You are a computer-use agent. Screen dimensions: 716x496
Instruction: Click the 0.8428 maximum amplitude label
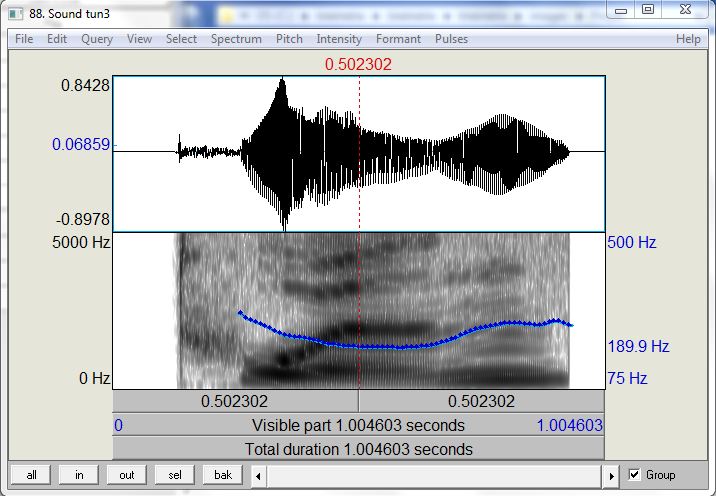point(85,85)
